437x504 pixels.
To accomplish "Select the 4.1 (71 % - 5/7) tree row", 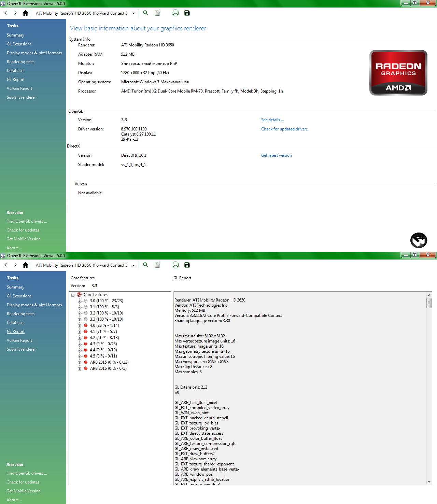I will (x=103, y=332).
